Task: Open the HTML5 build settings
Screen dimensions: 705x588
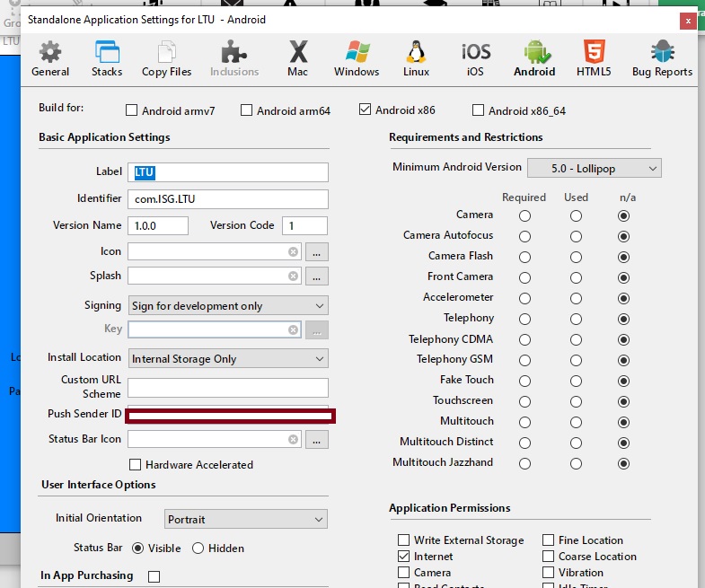Action: [593, 59]
